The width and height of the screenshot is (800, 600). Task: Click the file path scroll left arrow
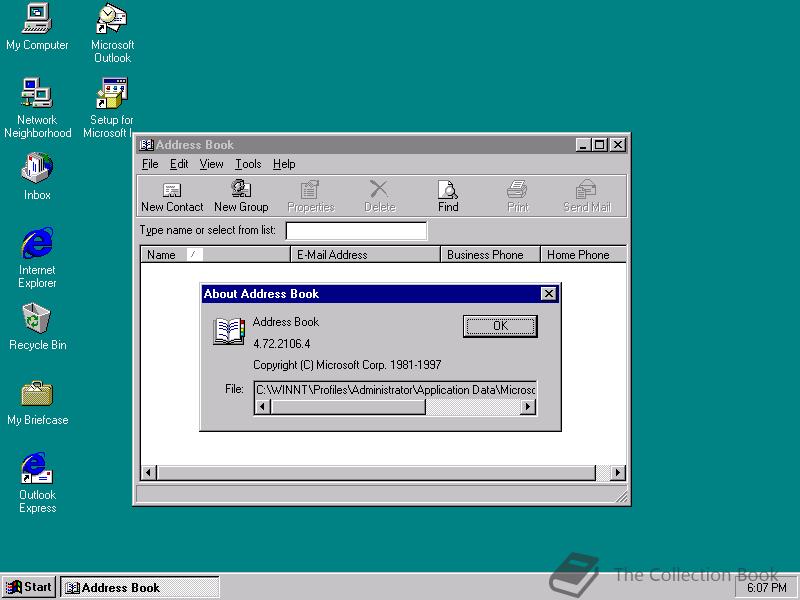262,407
